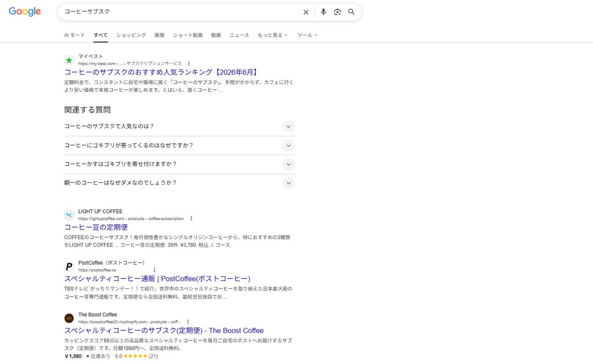Click the postcoffee.co URL text
Image resolution: width=593 pixels, height=364 pixels.
97,270
